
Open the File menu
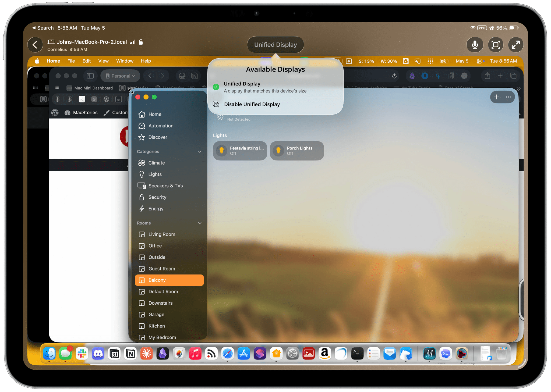click(71, 61)
